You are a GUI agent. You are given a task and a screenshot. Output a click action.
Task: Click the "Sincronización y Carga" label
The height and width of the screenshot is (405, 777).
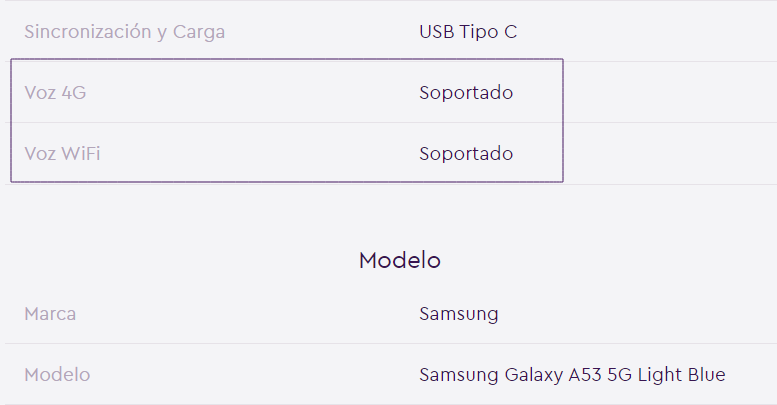[x=124, y=31]
